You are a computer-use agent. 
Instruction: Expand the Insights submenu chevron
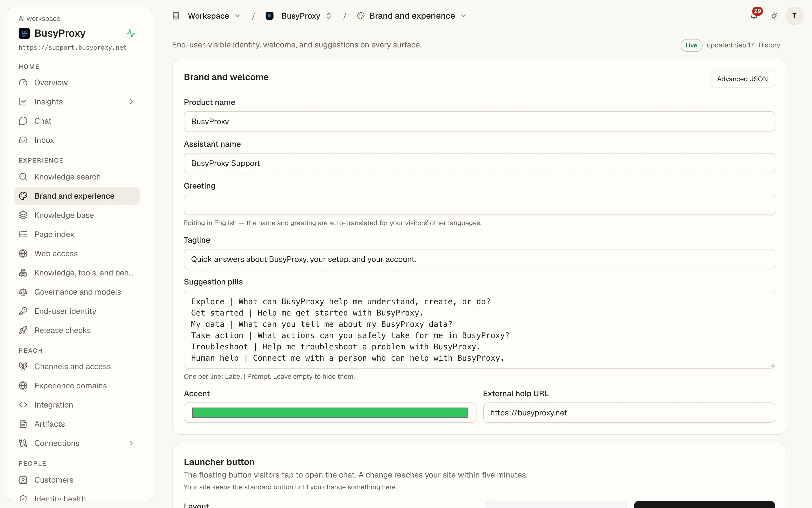131,102
